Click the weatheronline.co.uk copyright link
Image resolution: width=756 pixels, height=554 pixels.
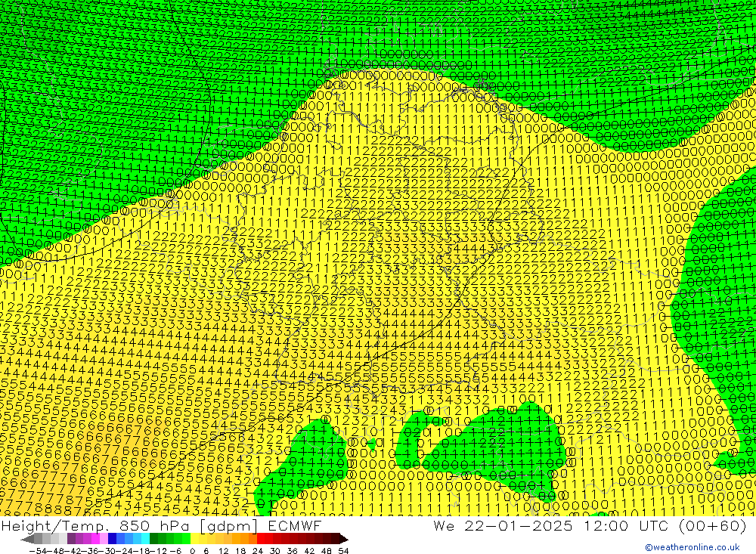(692, 547)
